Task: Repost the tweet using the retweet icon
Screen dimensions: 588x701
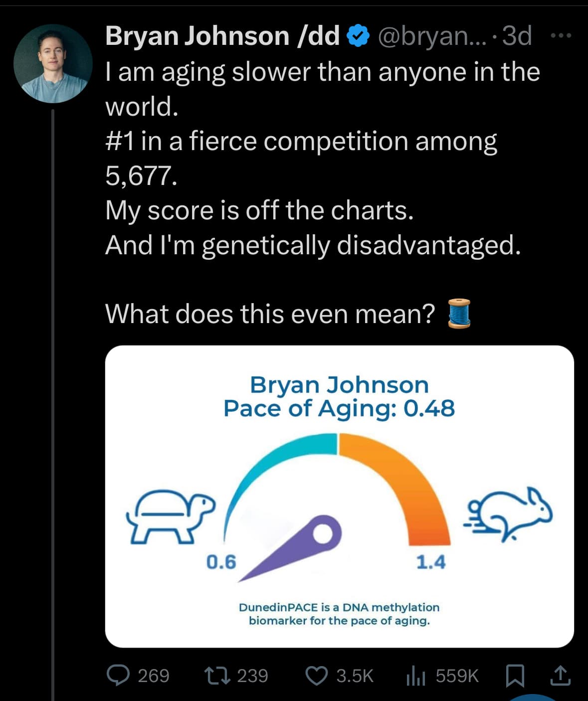Action: pyautogui.click(x=217, y=676)
